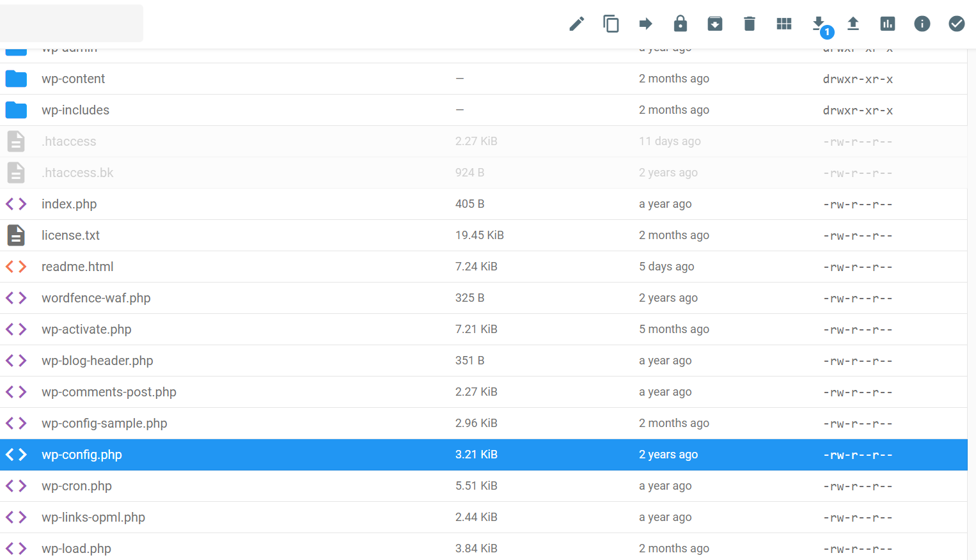Viewport: 976px width, 560px height.
Task: Open permissions via the lock icon
Action: pos(681,24)
